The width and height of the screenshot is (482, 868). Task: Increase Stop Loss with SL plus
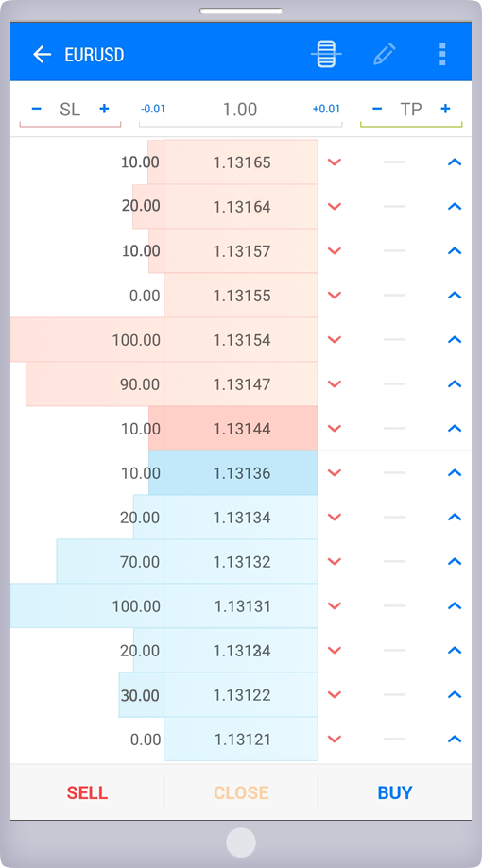pos(104,109)
